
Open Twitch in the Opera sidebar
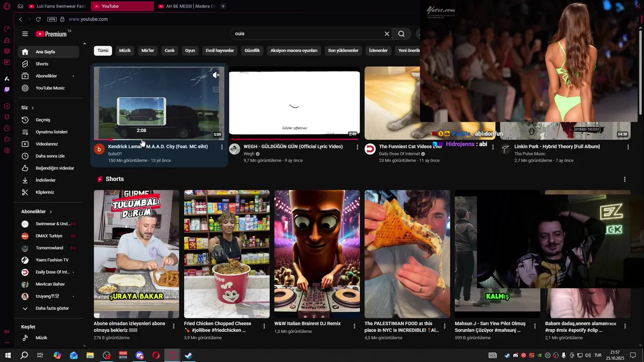point(7,89)
